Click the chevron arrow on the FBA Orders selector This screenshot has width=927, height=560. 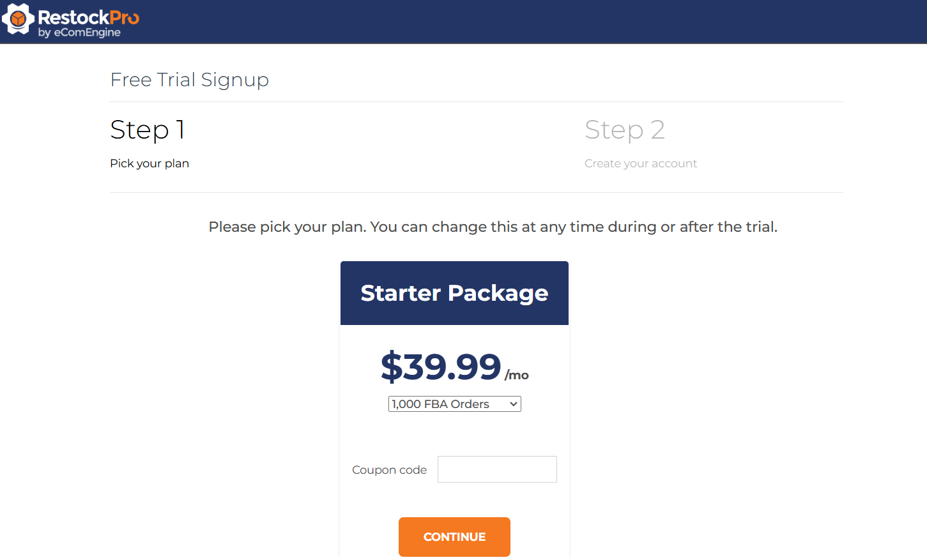[x=513, y=404]
